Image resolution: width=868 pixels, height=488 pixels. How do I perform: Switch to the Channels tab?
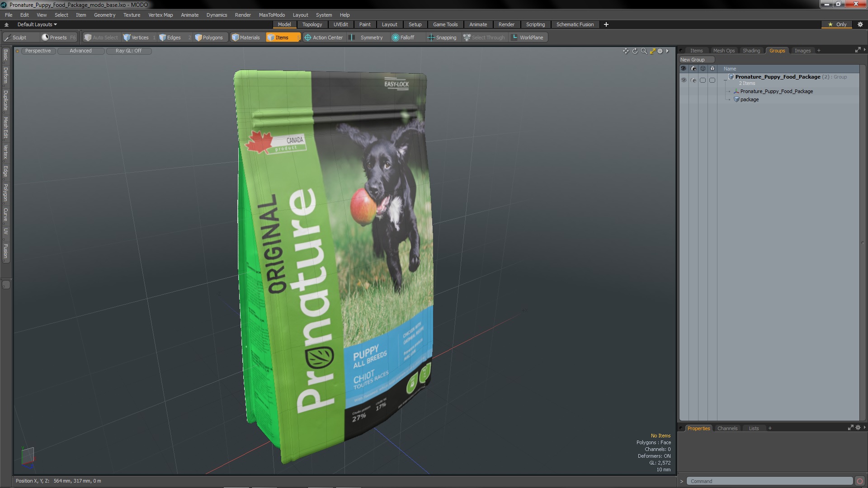tap(727, 428)
